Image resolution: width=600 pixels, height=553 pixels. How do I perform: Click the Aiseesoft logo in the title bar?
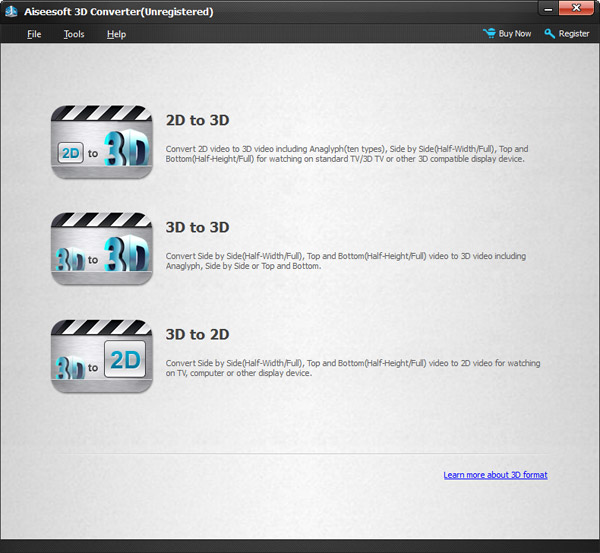pyautogui.click(x=10, y=9)
